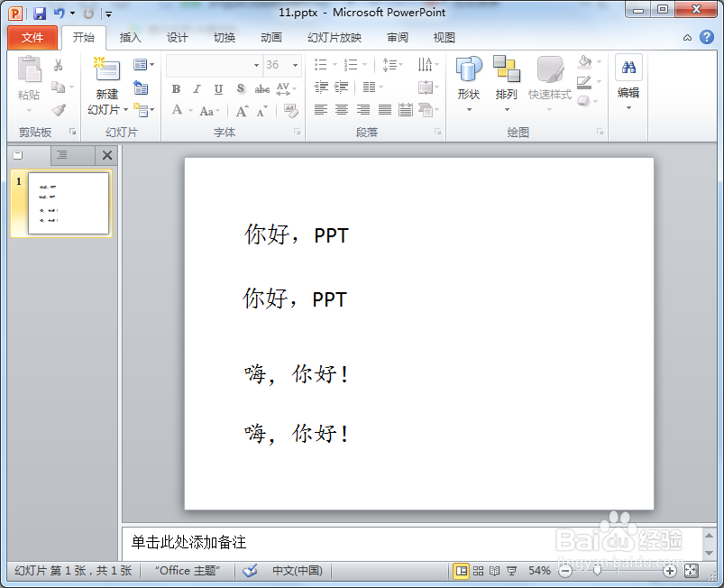Open the font name dropdown

256,65
